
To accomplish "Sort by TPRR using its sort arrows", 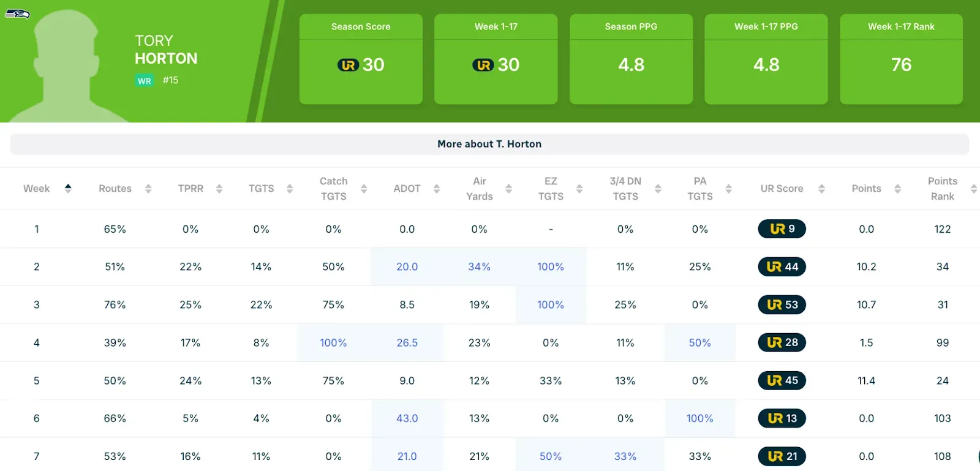I will (x=219, y=189).
